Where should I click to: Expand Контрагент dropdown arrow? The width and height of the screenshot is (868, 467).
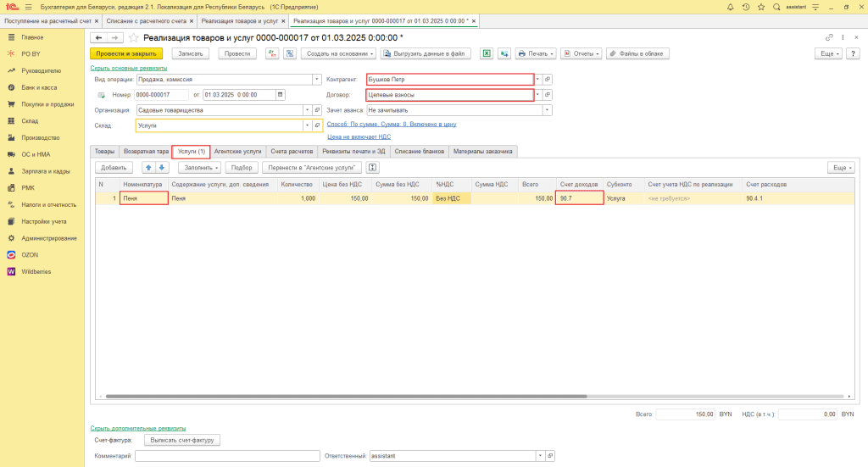coord(537,79)
